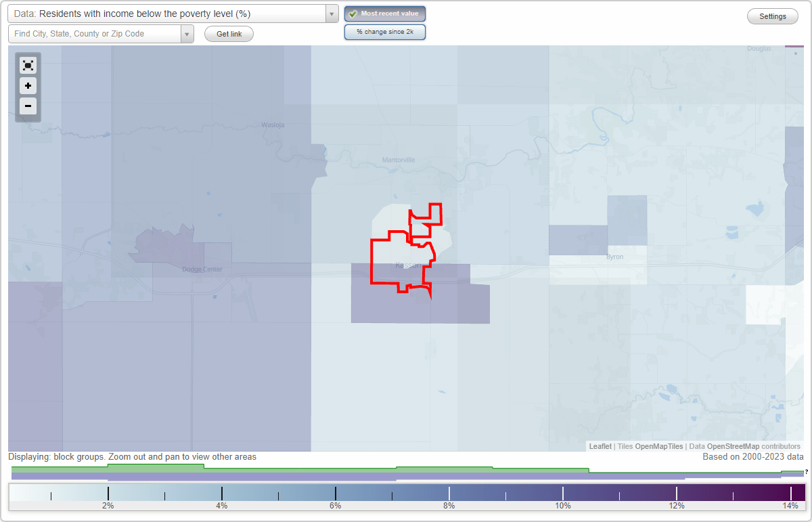This screenshot has height=522, width=812.
Task: Expand the Find City search dropdown arrow
Action: 187,33
